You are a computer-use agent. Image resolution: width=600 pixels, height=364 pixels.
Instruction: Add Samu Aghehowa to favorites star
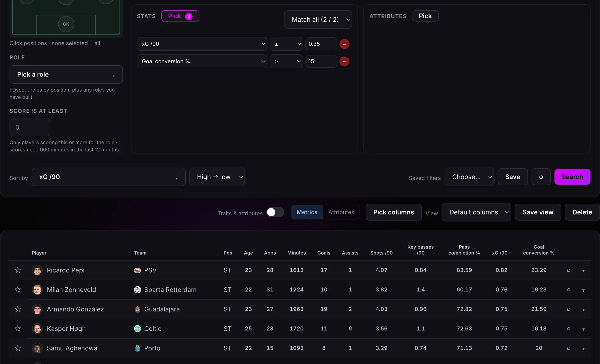18,348
